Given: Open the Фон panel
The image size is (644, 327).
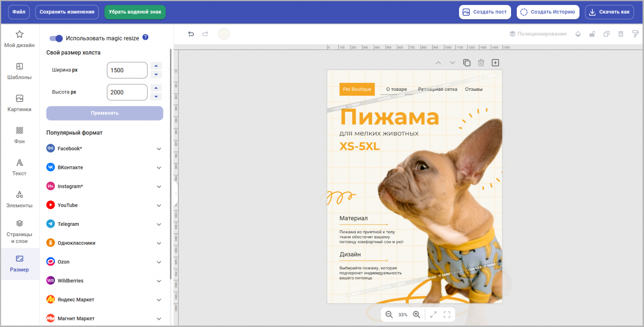Looking at the screenshot, I should click(x=19, y=135).
